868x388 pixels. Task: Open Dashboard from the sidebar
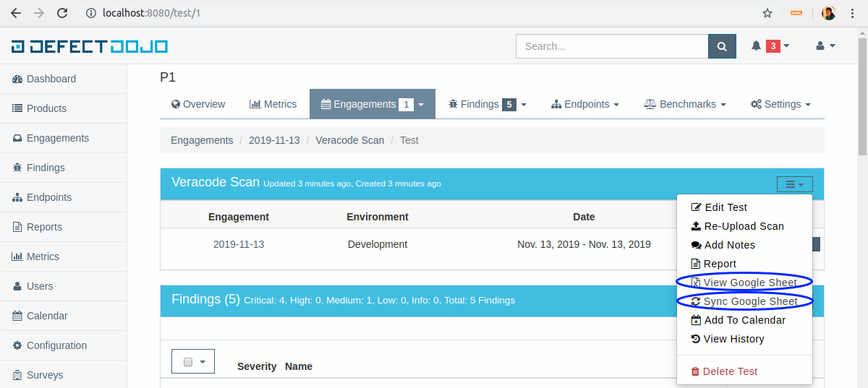coord(51,79)
